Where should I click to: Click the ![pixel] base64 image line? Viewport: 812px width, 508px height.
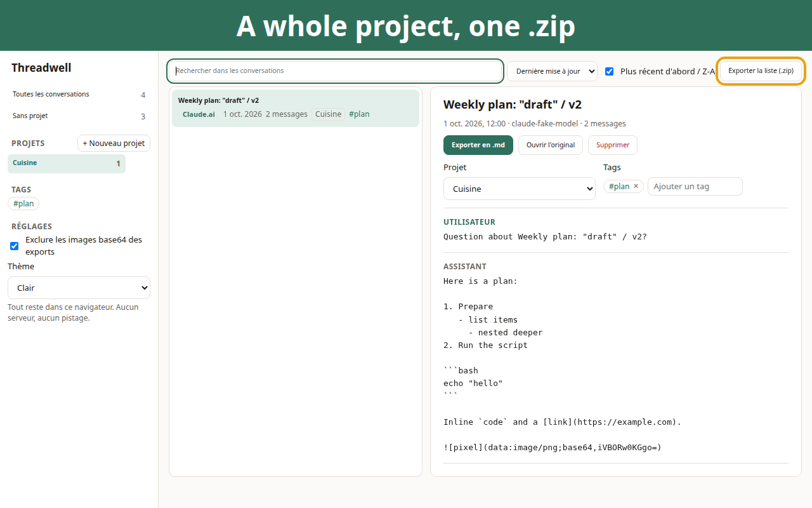pos(553,448)
